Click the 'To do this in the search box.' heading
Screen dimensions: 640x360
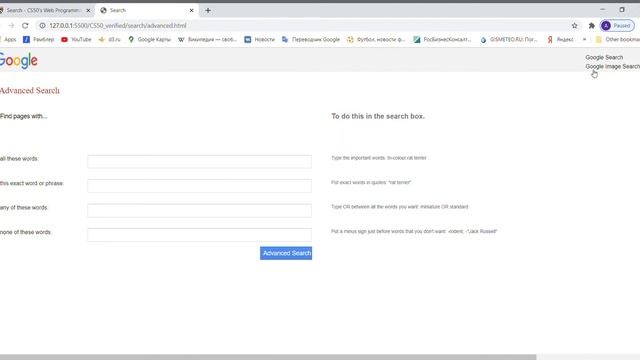pyautogui.click(x=378, y=116)
